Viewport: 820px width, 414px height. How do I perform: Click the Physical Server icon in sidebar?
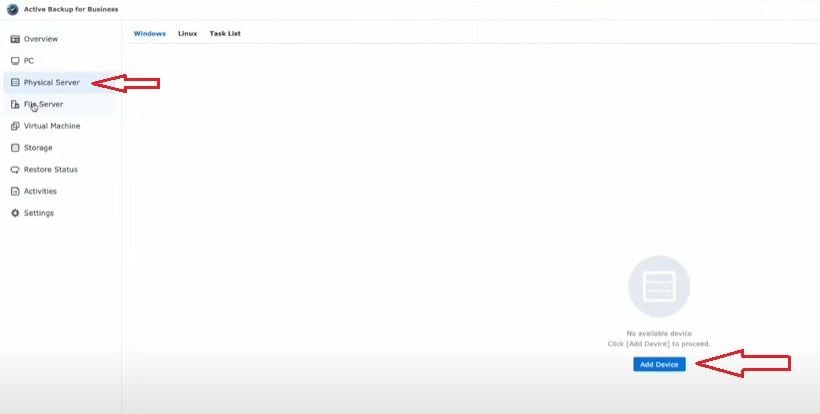tap(15, 83)
